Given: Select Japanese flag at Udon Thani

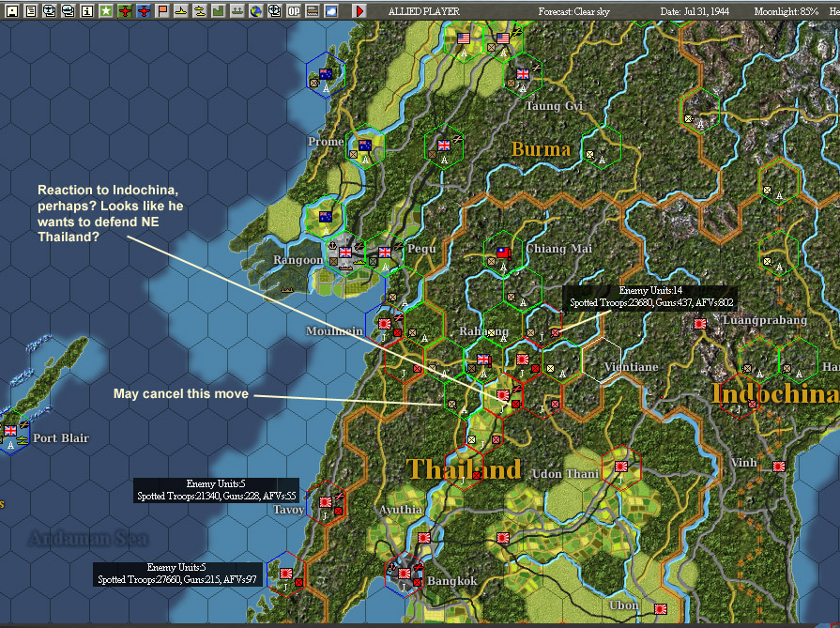Looking at the screenshot, I should click(621, 467).
